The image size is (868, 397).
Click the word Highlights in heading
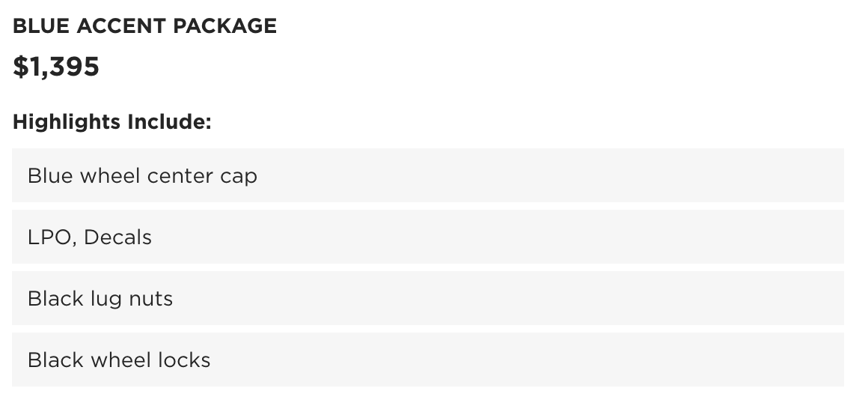(67, 122)
